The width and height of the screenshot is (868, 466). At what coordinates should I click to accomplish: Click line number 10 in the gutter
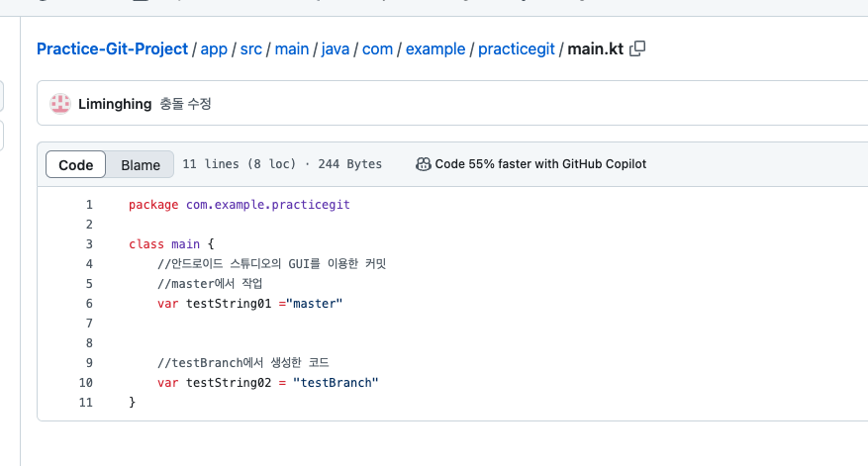[86, 383]
